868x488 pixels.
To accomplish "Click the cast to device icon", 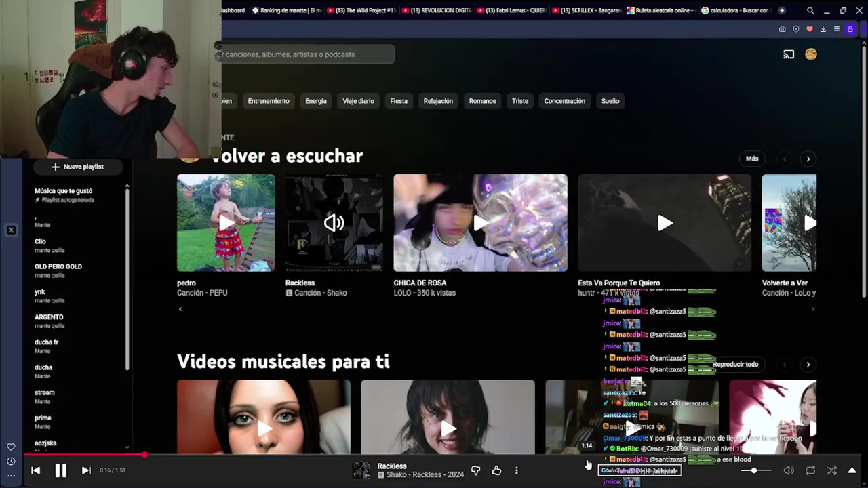I will [x=789, y=54].
